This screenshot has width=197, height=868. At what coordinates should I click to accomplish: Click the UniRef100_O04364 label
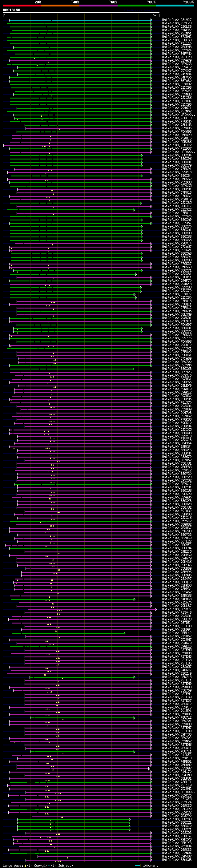pos(177,443)
